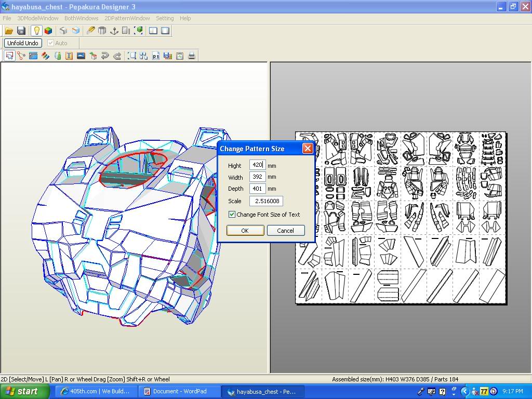Confirm pattern size with OK button
This screenshot has height=399, width=532.
(245, 230)
